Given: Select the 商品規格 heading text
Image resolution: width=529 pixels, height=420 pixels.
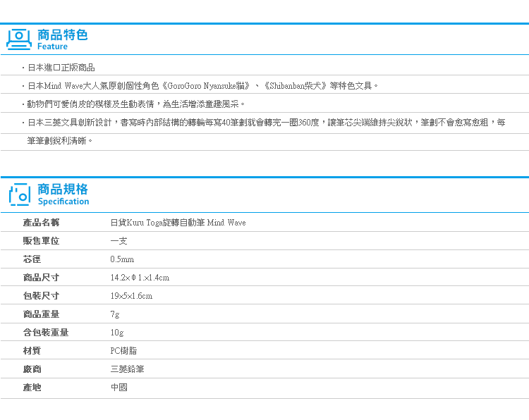Looking at the screenshot, I should [63, 189].
